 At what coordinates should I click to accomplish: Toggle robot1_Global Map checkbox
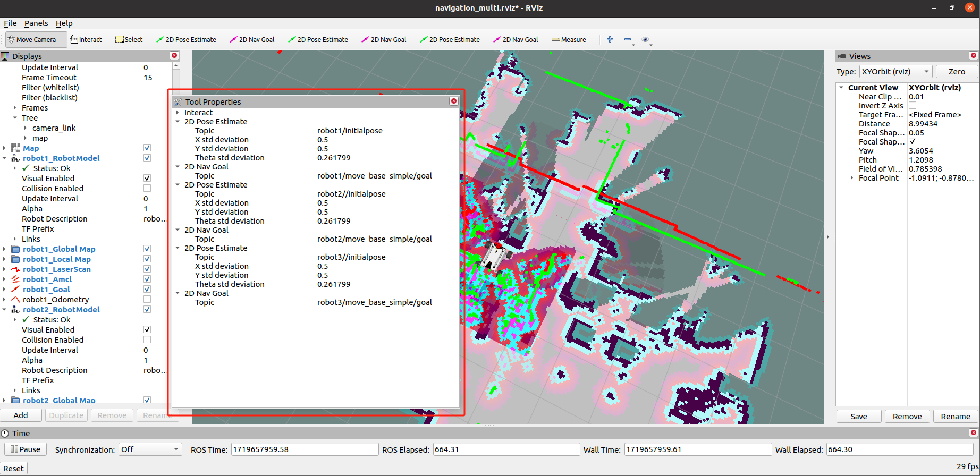click(x=147, y=249)
